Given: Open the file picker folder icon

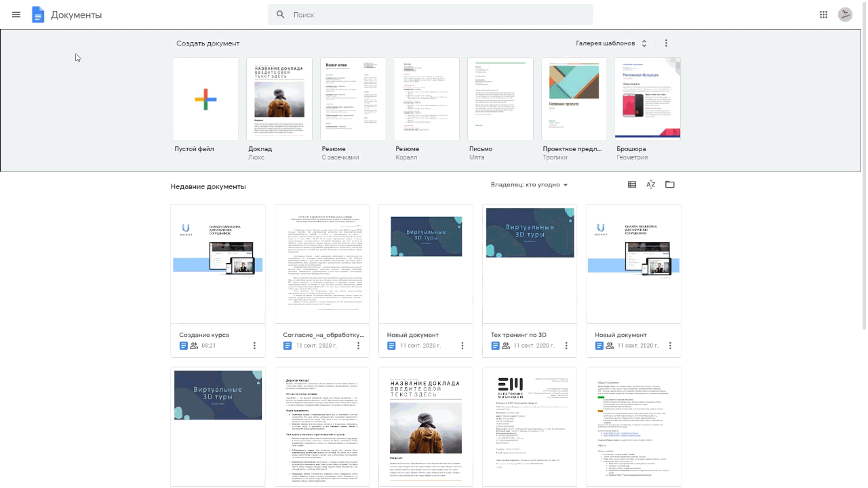Looking at the screenshot, I should coord(670,184).
